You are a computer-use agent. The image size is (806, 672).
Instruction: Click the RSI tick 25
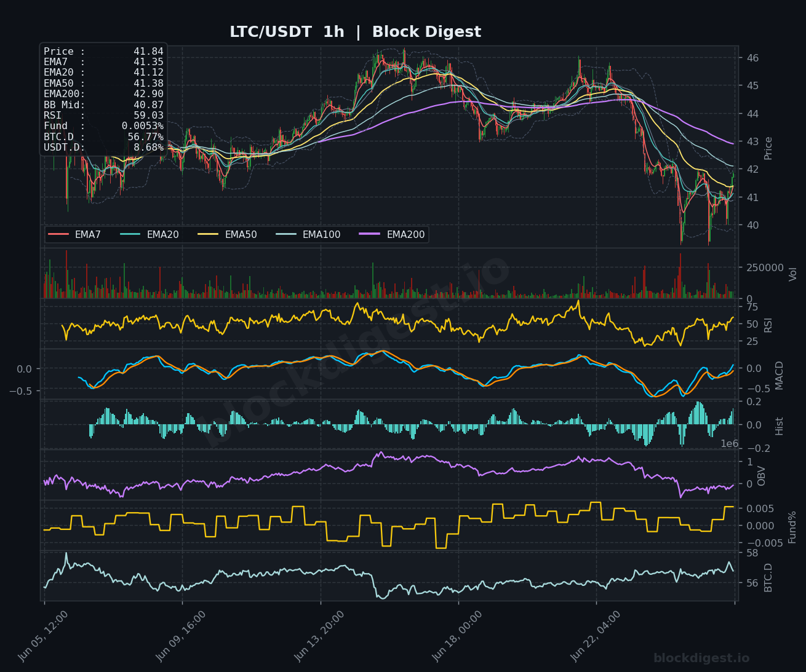coord(752,341)
